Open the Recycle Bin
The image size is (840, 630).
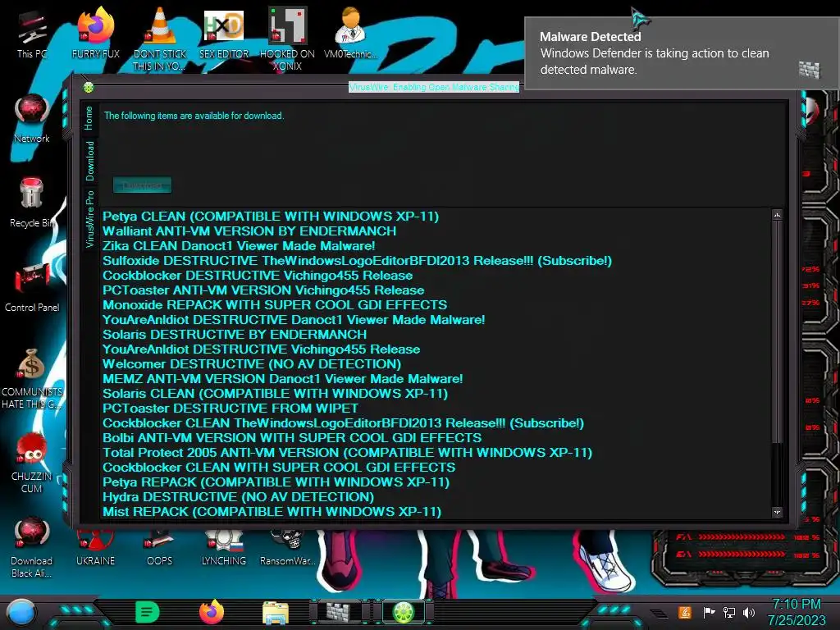tap(32, 203)
